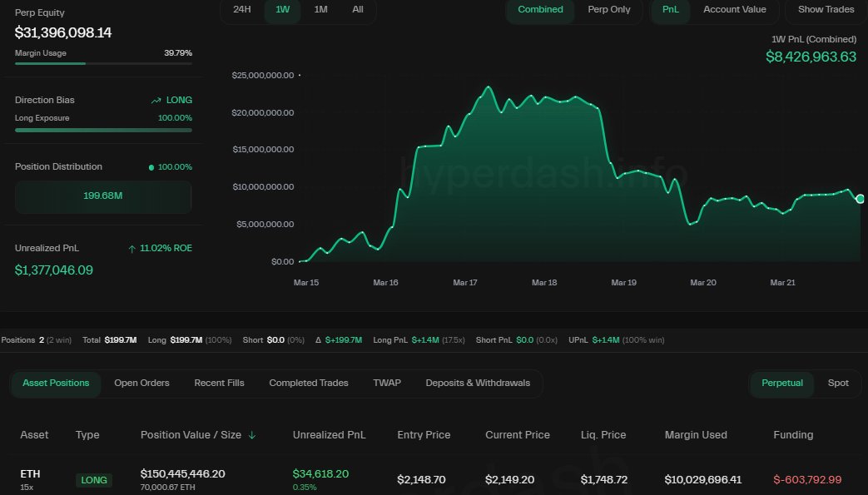Click the Show Trades button
Screen dimensions: 868x495
coord(825,9)
